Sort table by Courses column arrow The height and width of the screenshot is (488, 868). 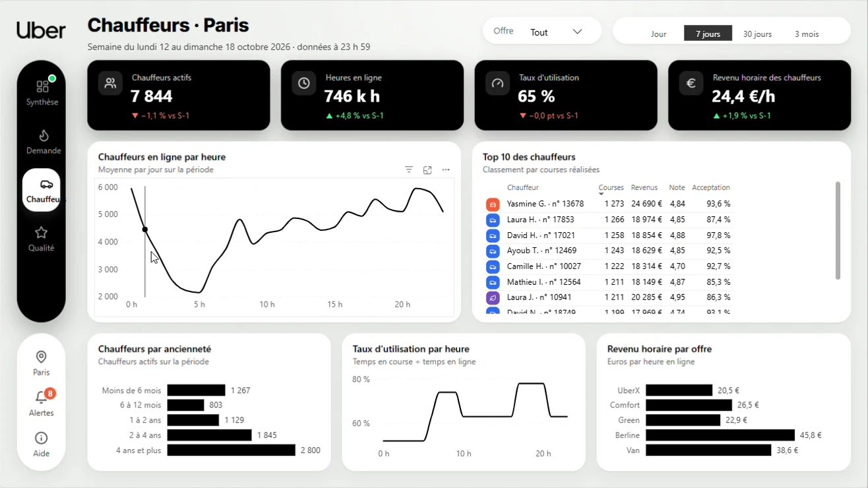pos(602,195)
